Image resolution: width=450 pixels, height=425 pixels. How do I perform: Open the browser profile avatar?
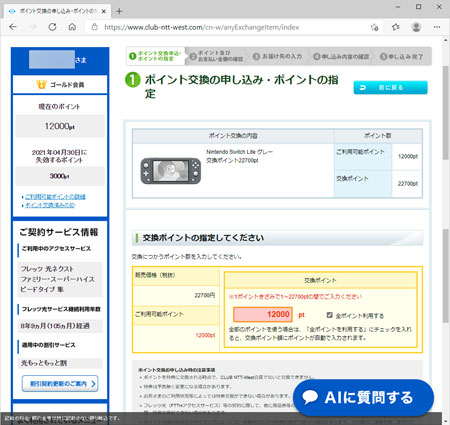tap(416, 27)
